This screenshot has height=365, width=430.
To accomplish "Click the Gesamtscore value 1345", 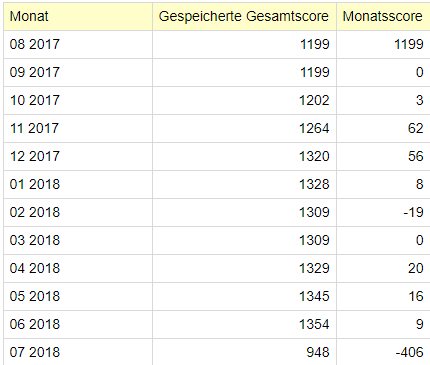I will coord(314,296).
